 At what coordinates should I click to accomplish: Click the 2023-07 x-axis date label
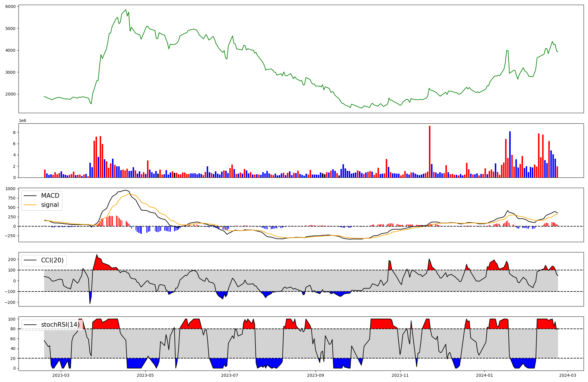tap(229, 375)
